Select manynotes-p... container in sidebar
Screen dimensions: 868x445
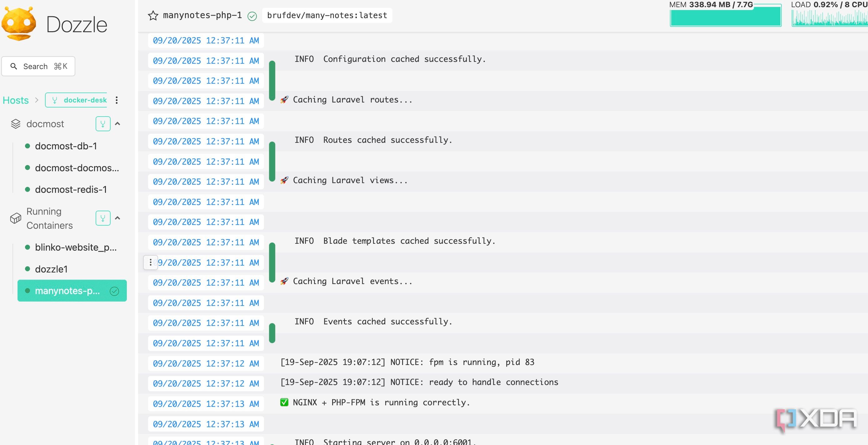tap(72, 291)
